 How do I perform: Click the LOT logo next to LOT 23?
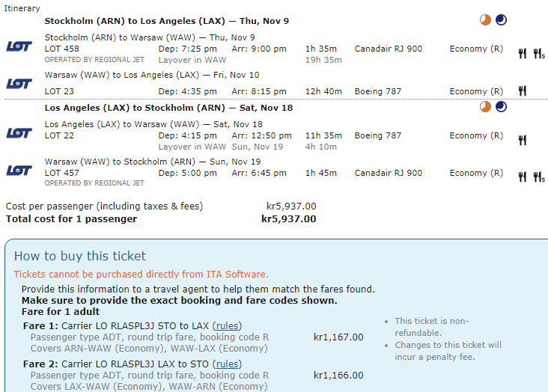click(19, 84)
